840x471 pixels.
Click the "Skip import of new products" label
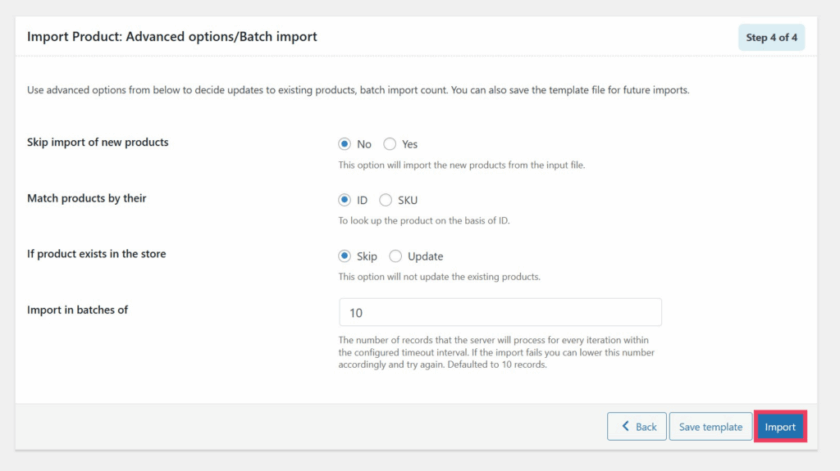tap(98, 142)
